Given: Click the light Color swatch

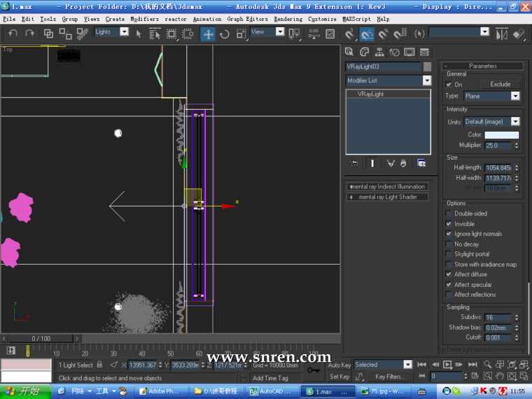Looking at the screenshot, I should click(501, 135).
